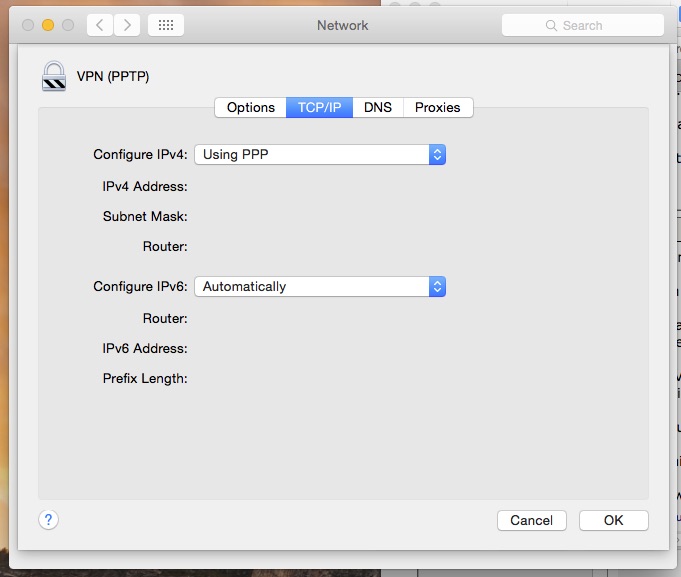Image resolution: width=681 pixels, height=577 pixels.
Task: Open the Configure IPv4 dropdown
Action: [x=320, y=155]
